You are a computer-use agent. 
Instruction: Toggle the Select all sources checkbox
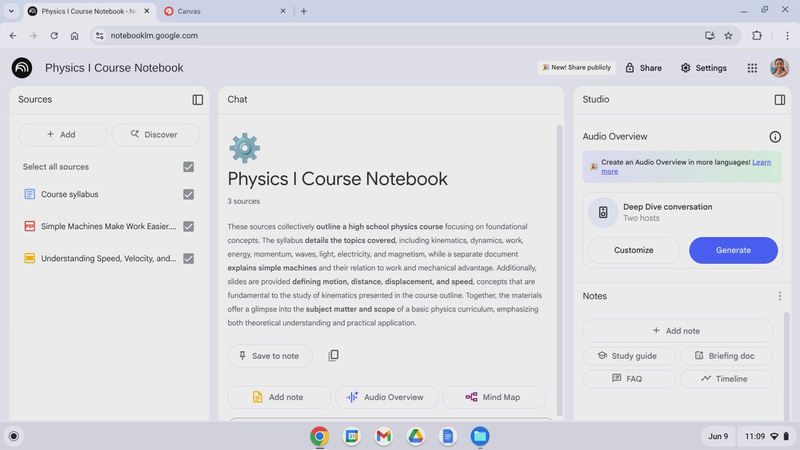189,167
